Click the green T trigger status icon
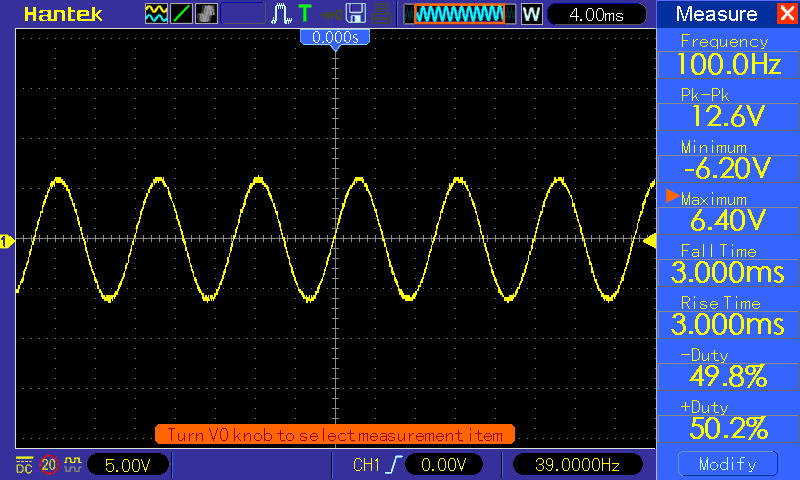 click(305, 13)
